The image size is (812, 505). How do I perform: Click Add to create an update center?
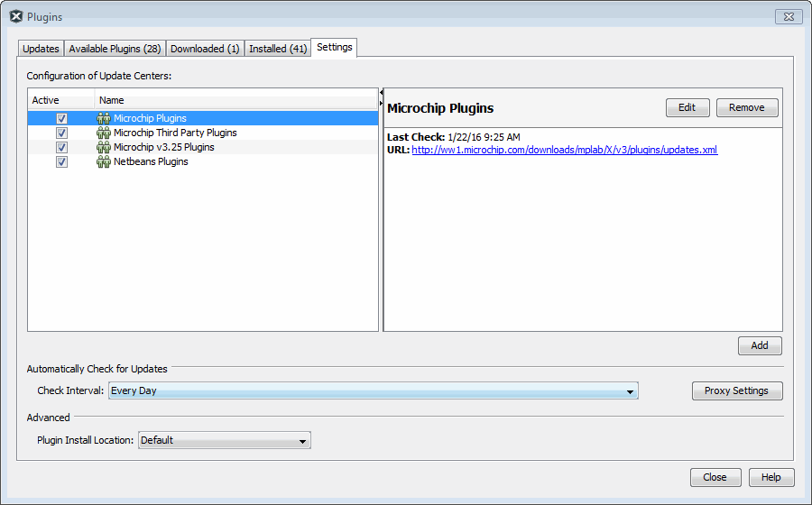(759, 345)
